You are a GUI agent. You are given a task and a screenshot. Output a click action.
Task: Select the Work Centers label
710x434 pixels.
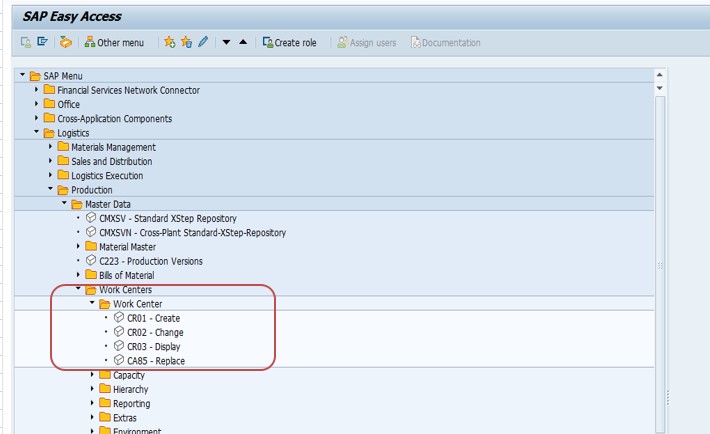point(125,289)
